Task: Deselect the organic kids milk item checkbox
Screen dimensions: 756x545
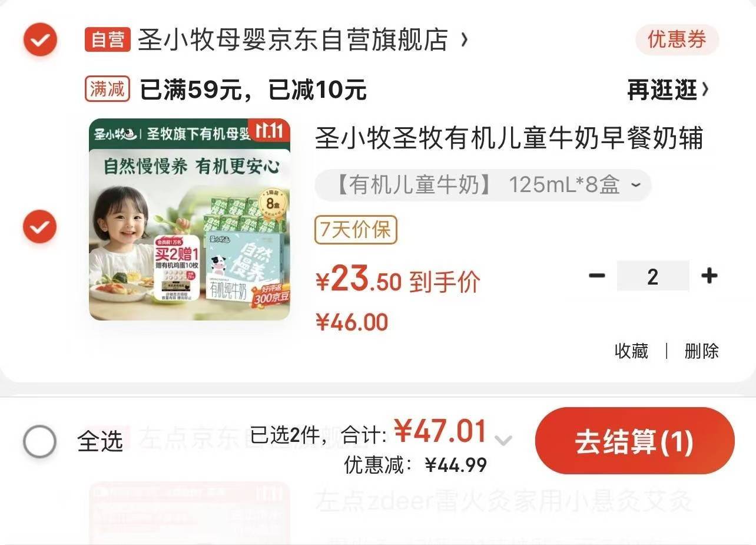Action: tap(40, 227)
